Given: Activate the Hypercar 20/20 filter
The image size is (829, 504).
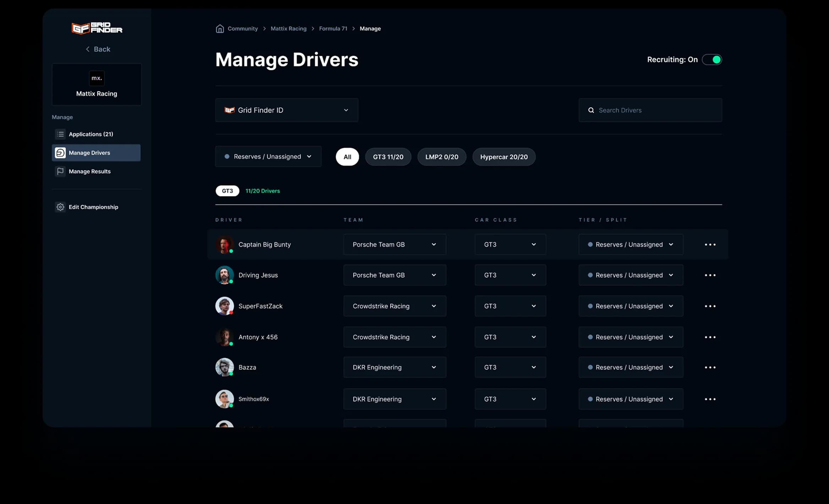Looking at the screenshot, I should (x=504, y=157).
